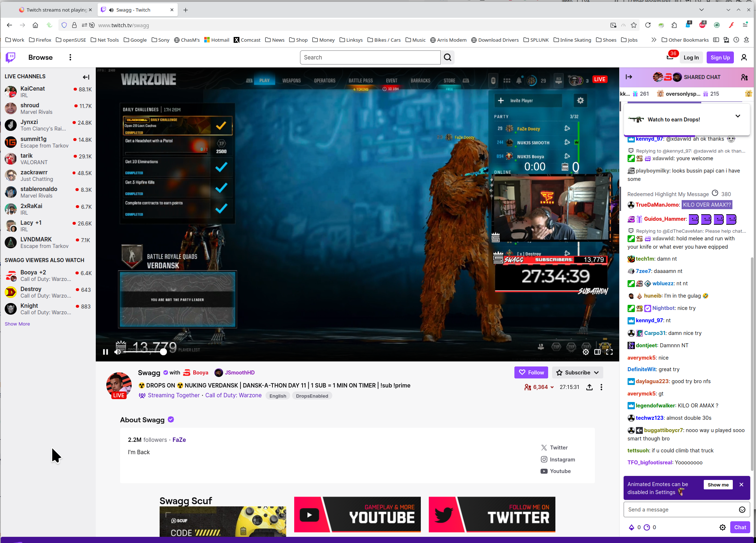Open the emote picker in chat box
Screen dimensions: 756x543
pos(742,510)
